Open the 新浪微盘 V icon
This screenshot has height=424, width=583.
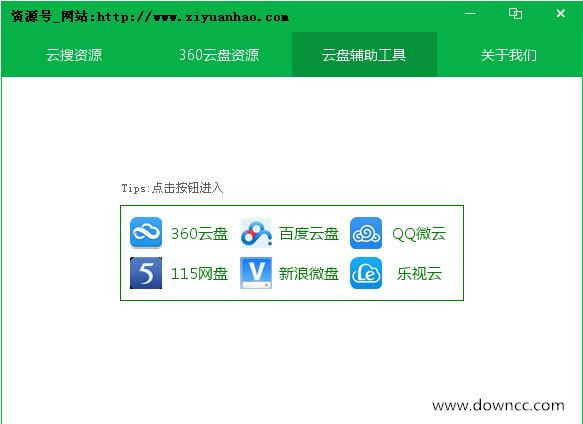tap(256, 273)
